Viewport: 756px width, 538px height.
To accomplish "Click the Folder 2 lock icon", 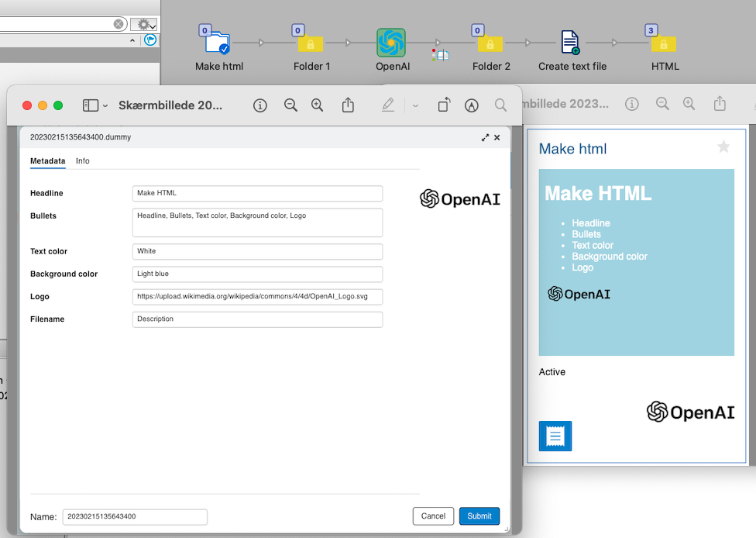I will tap(490, 44).
